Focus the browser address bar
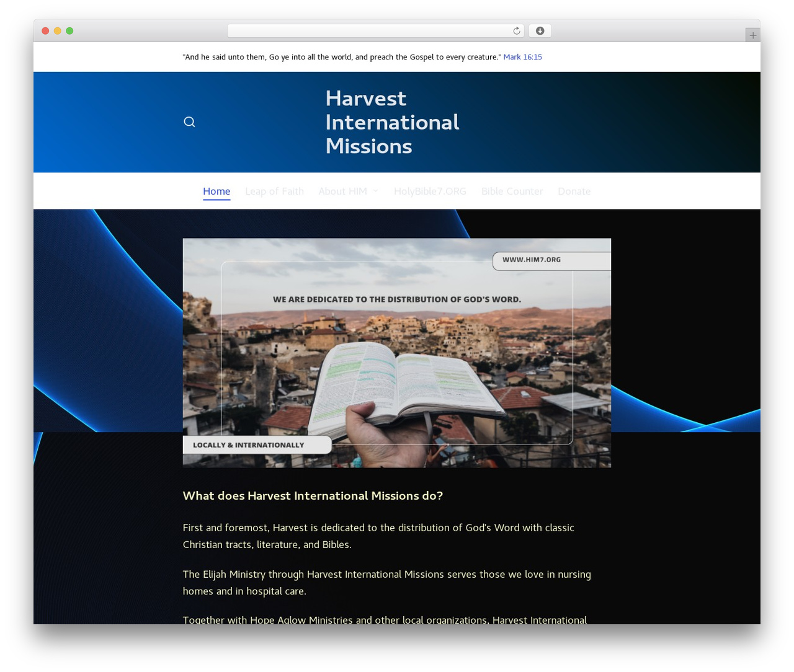The height and width of the screenshot is (672, 794). pos(375,31)
